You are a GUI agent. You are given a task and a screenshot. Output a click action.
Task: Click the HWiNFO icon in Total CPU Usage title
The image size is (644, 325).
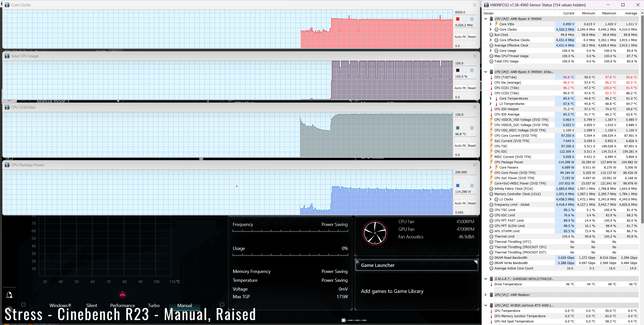click(7, 56)
